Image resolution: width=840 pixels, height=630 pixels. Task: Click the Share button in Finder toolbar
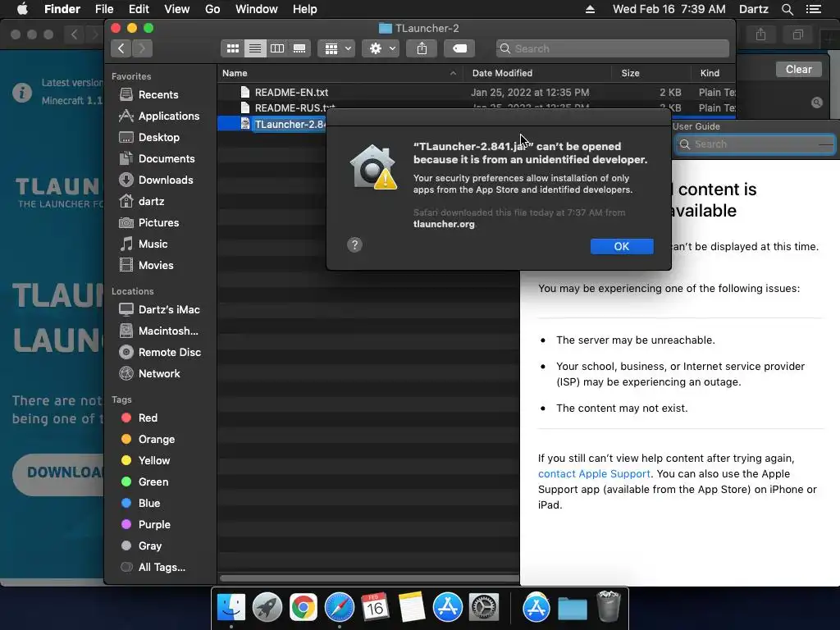click(x=422, y=48)
